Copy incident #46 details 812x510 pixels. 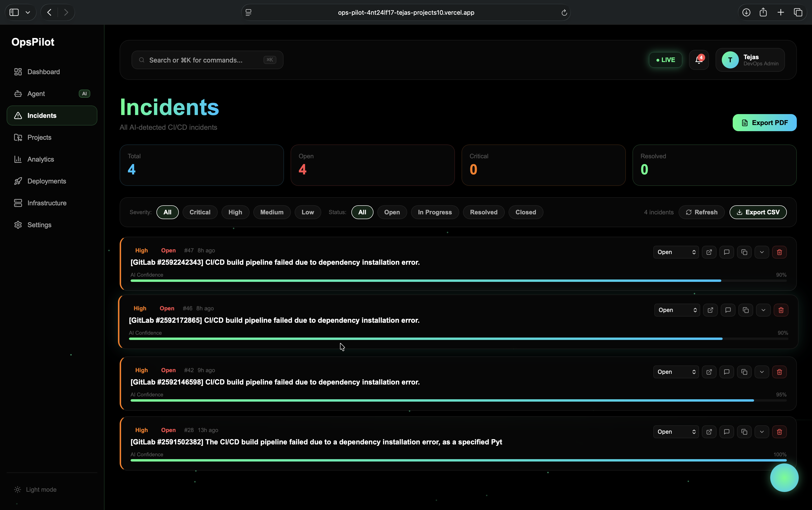point(746,310)
